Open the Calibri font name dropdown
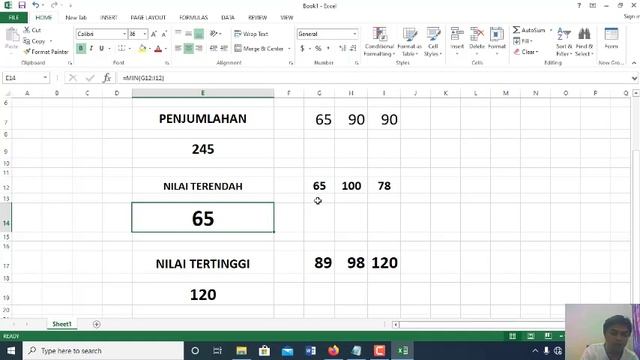The height and width of the screenshot is (360, 640). pyautogui.click(x=124, y=34)
